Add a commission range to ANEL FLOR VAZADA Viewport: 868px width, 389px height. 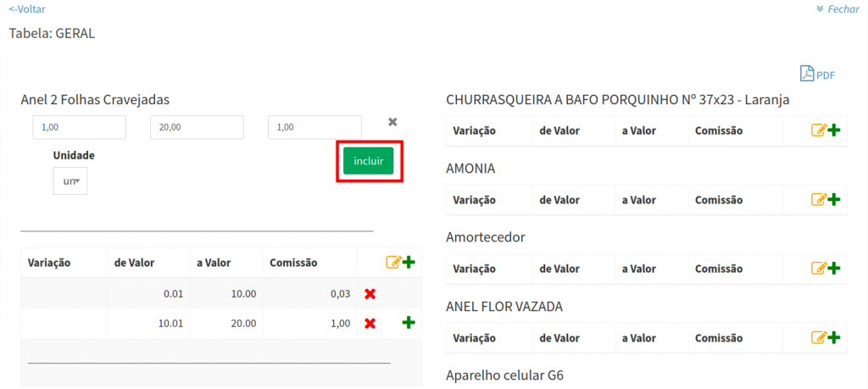click(x=834, y=337)
